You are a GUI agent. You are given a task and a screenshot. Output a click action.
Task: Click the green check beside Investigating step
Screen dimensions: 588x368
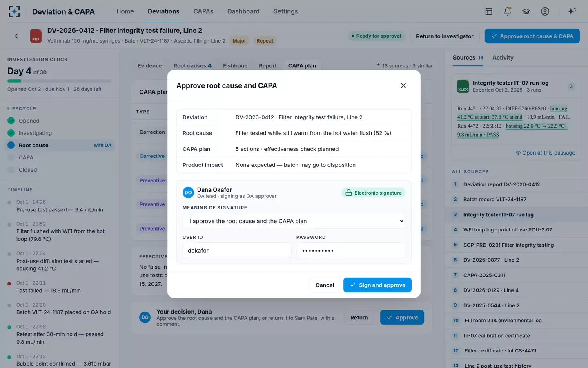(x=11, y=133)
